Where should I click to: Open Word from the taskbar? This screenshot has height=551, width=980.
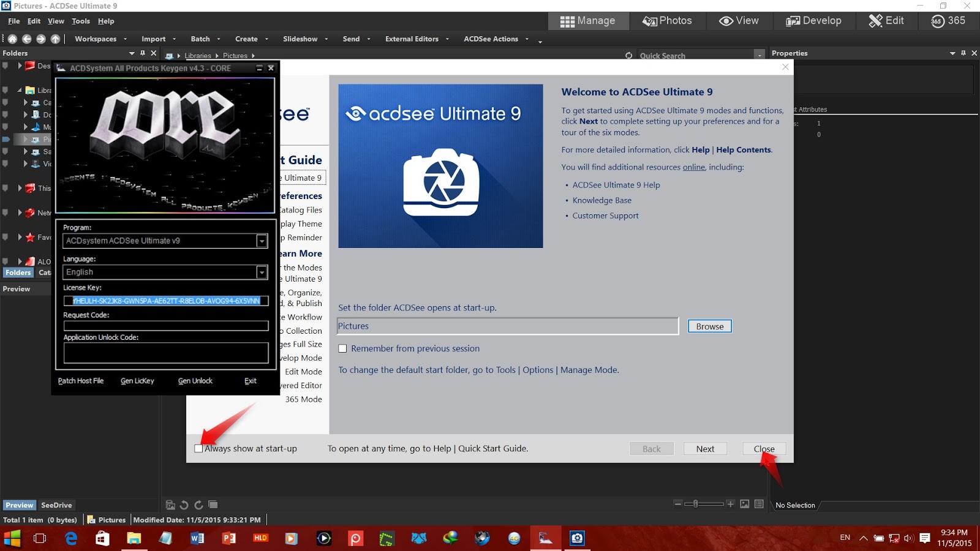coord(197,538)
